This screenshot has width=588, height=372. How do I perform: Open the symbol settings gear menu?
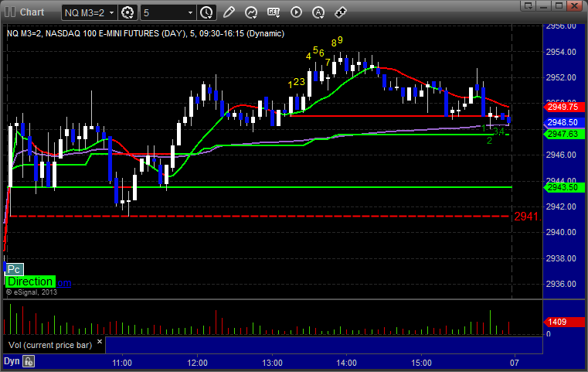pos(127,13)
